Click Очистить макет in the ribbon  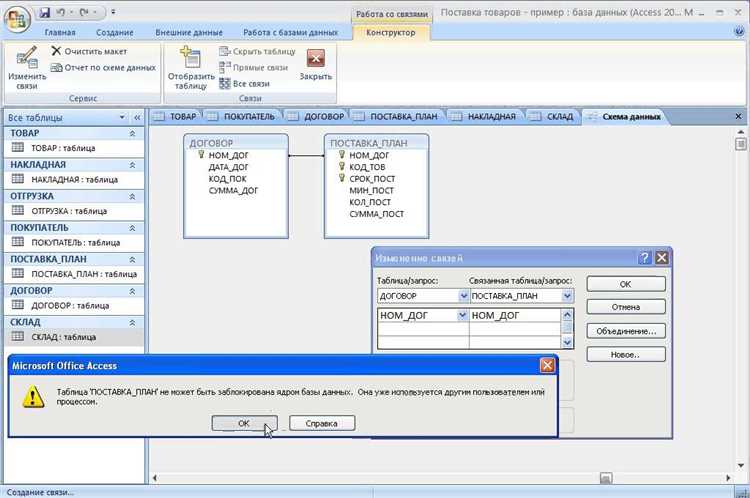pyautogui.click(x=92, y=50)
